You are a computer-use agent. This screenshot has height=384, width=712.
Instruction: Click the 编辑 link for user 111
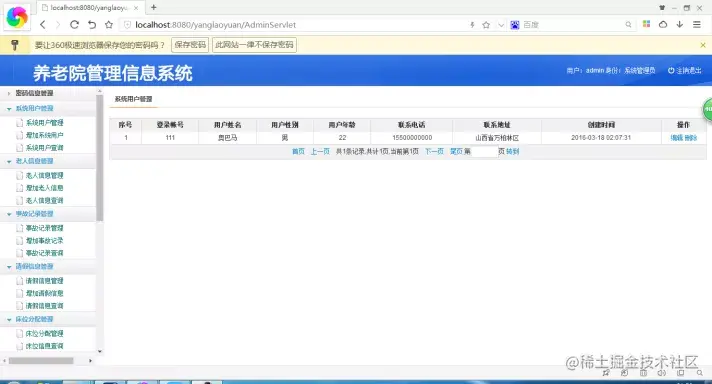tap(677, 138)
